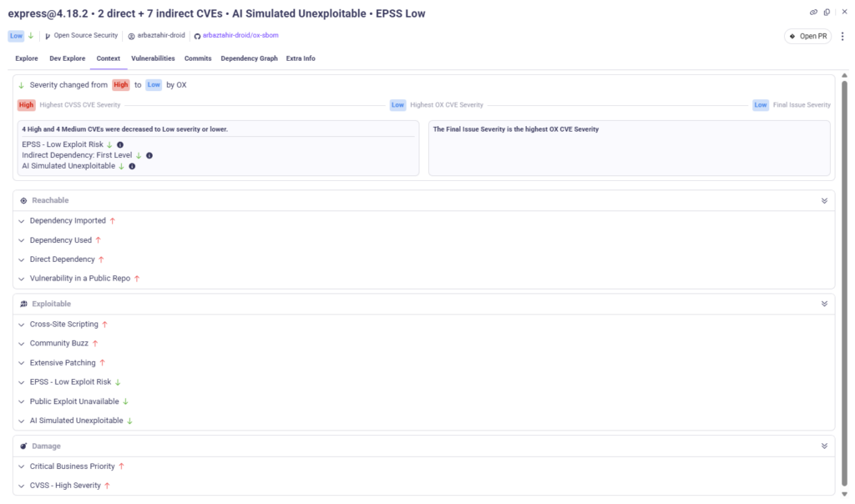Expand the Dependency Used row
855x504 pixels.
21,240
